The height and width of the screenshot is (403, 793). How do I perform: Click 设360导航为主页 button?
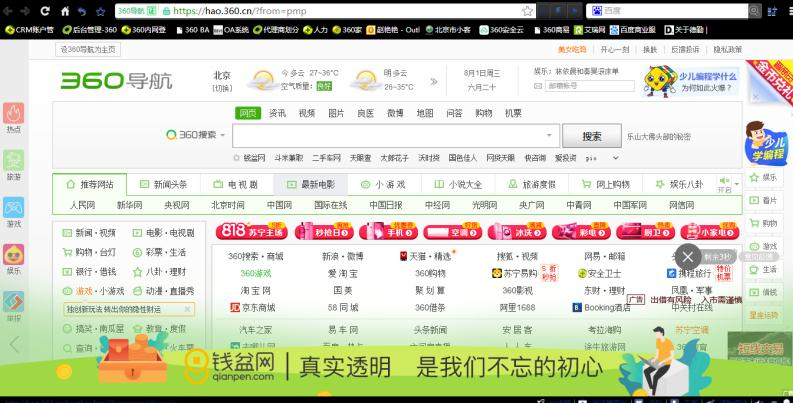pos(88,49)
